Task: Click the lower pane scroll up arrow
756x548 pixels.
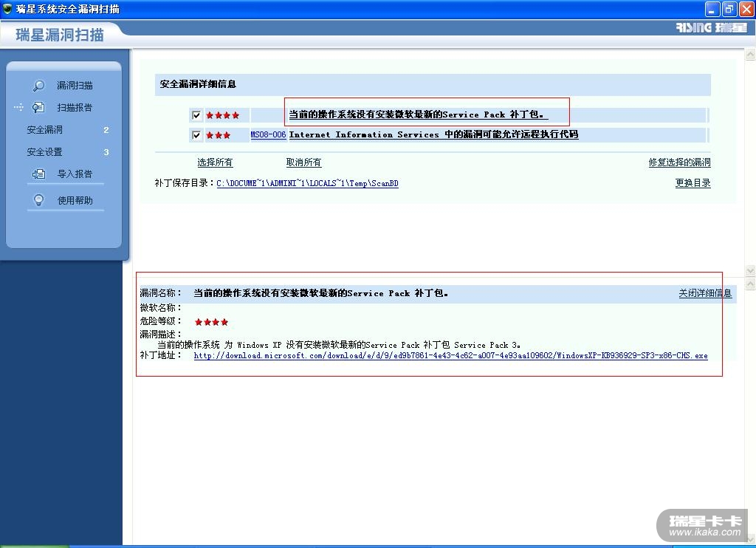Action: [x=750, y=284]
